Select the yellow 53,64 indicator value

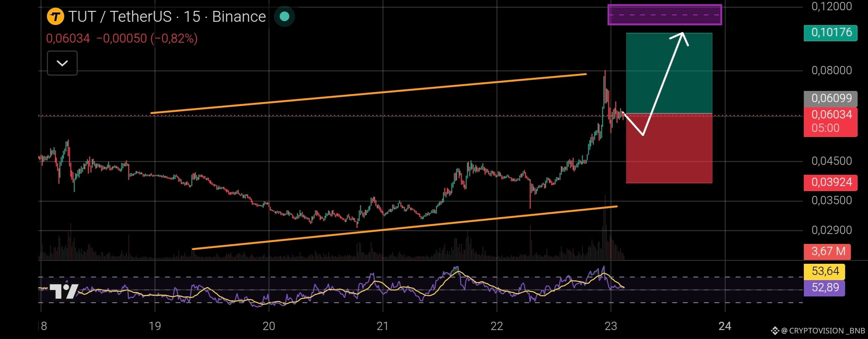824,271
